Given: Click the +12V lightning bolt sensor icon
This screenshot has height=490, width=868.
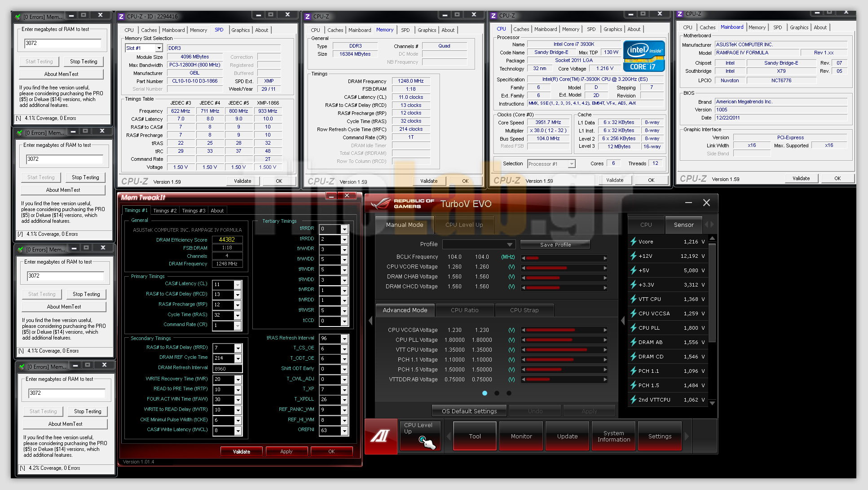Looking at the screenshot, I should point(633,256).
